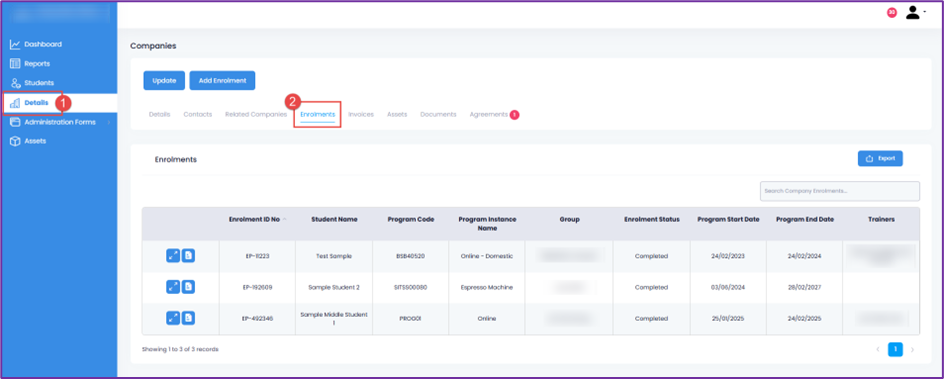944x379 pixels.
Task: Select page 1 in pagination
Action: point(895,350)
